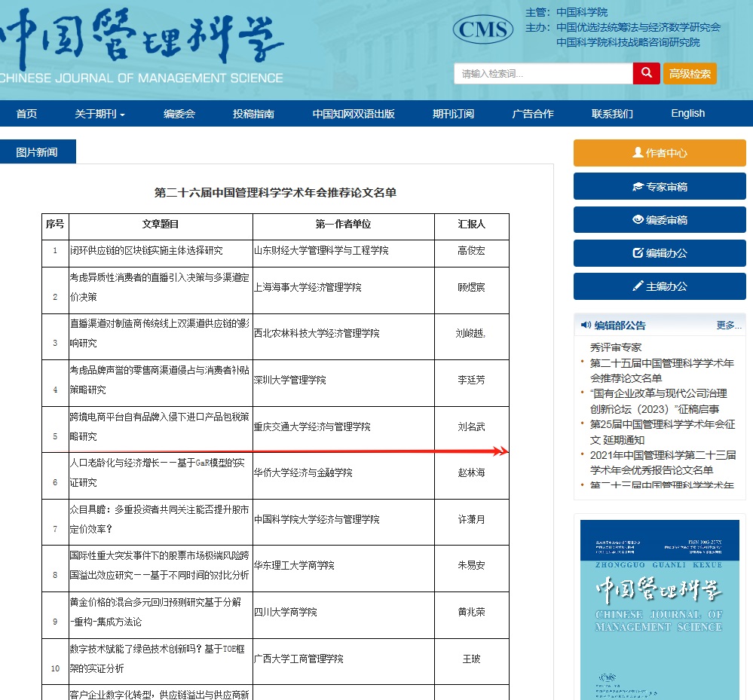Open the 编委审稿 editorial board review button
Screen dimensions: 753x700
[660, 219]
